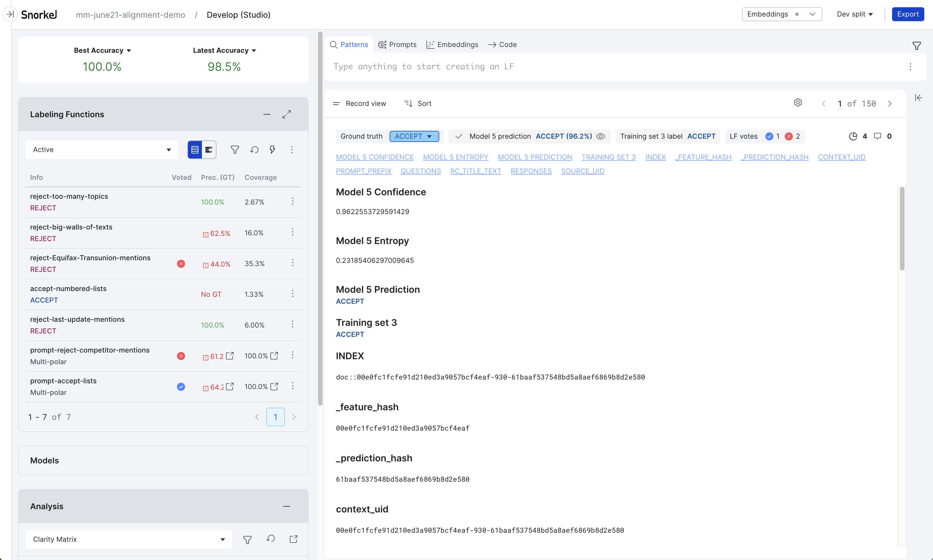Click the Export button
This screenshot has width=933, height=560.
908,14
